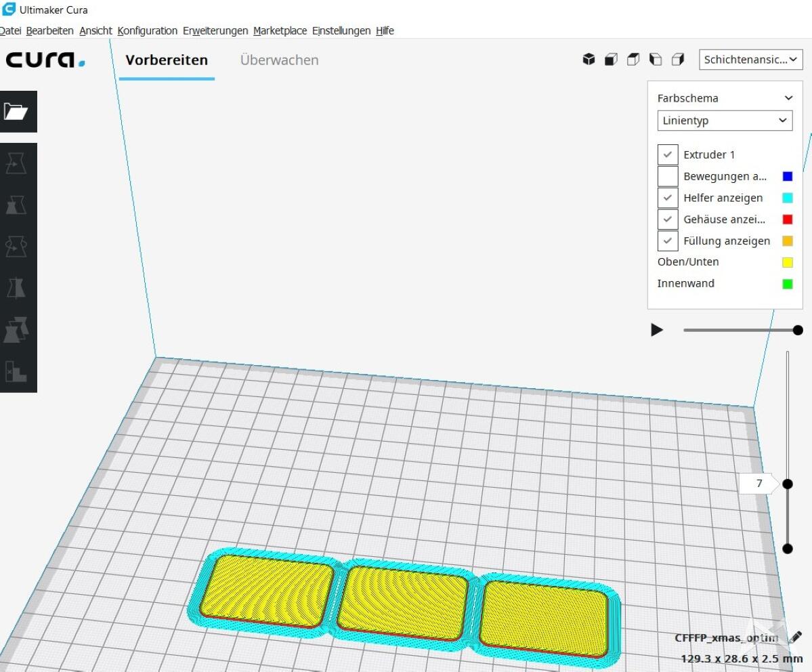Click the upper layer slider handle

pos(788,484)
